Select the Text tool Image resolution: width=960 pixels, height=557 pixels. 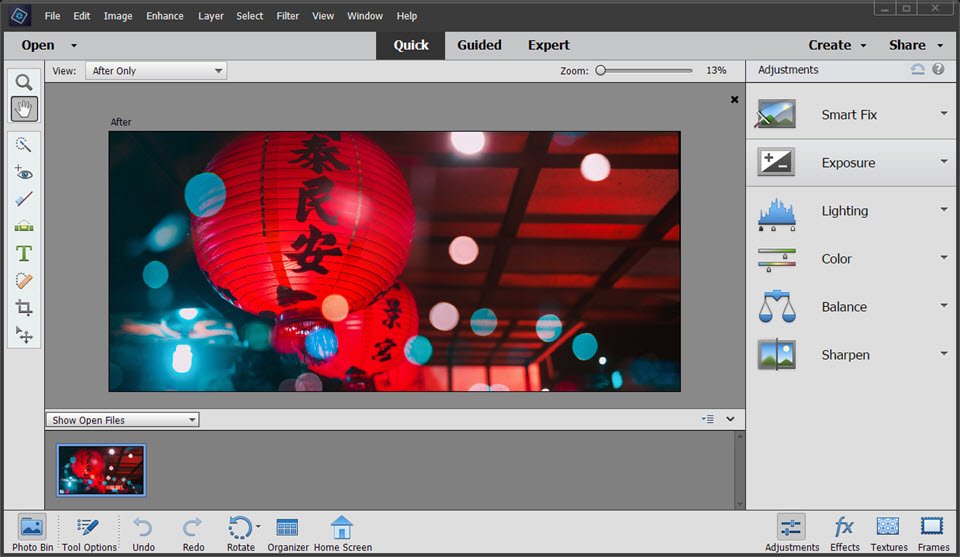click(x=23, y=253)
